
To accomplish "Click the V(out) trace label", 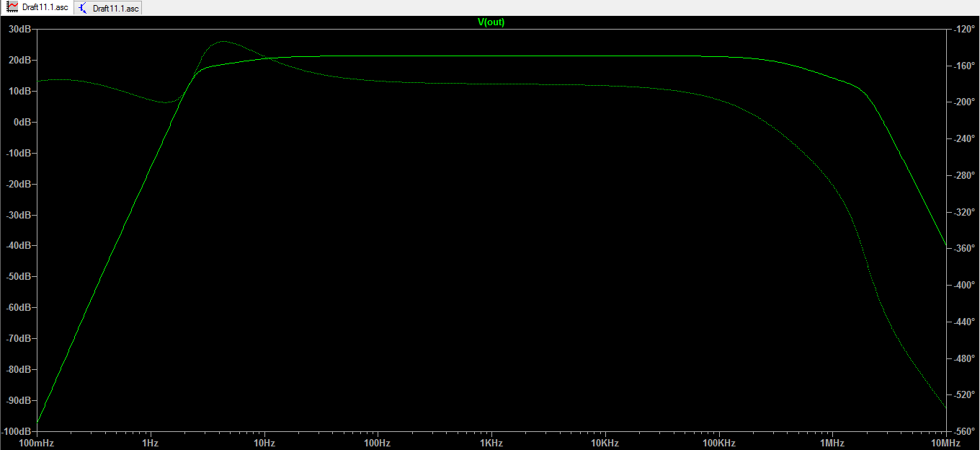I will [x=491, y=22].
